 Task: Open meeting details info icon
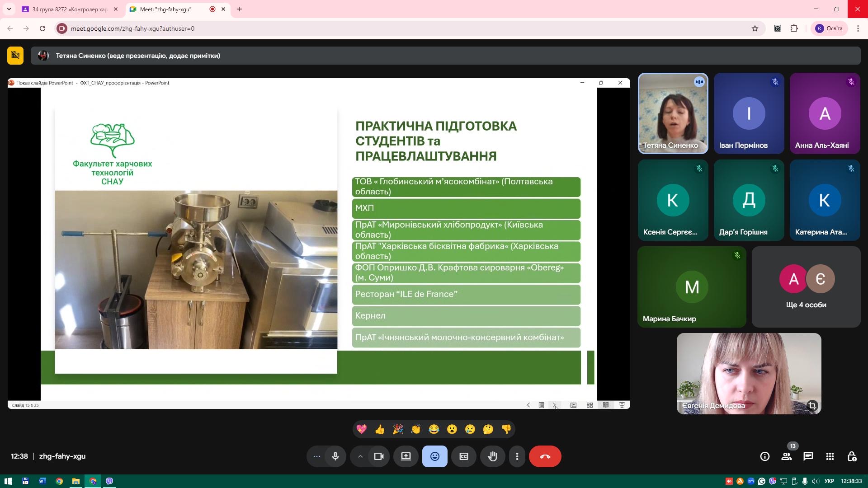pyautogui.click(x=764, y=456)
